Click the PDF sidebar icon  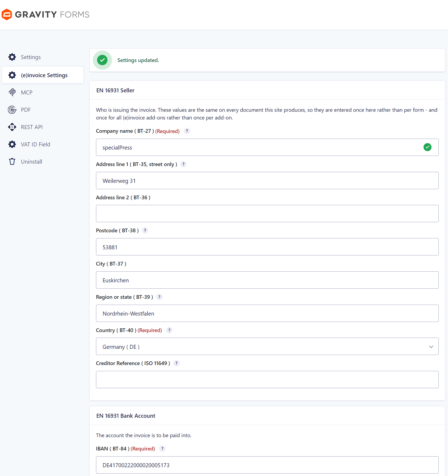pos(12,110)
